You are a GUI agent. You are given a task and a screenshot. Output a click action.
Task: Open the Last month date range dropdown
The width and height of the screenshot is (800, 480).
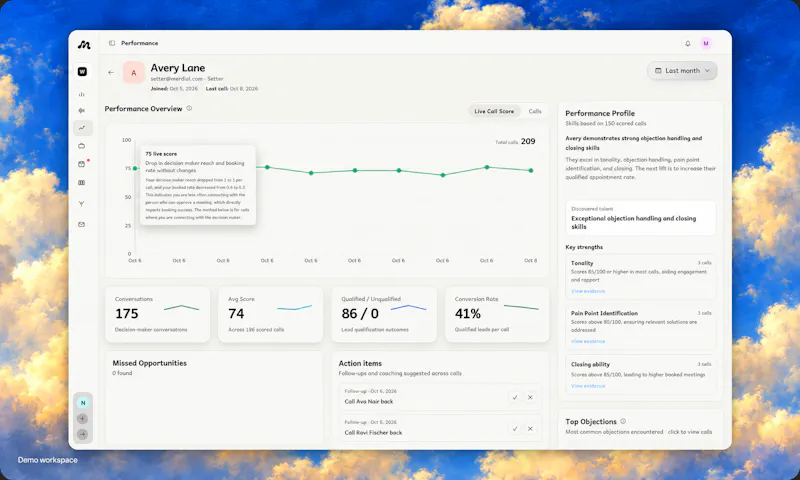(x=682, y=71)
